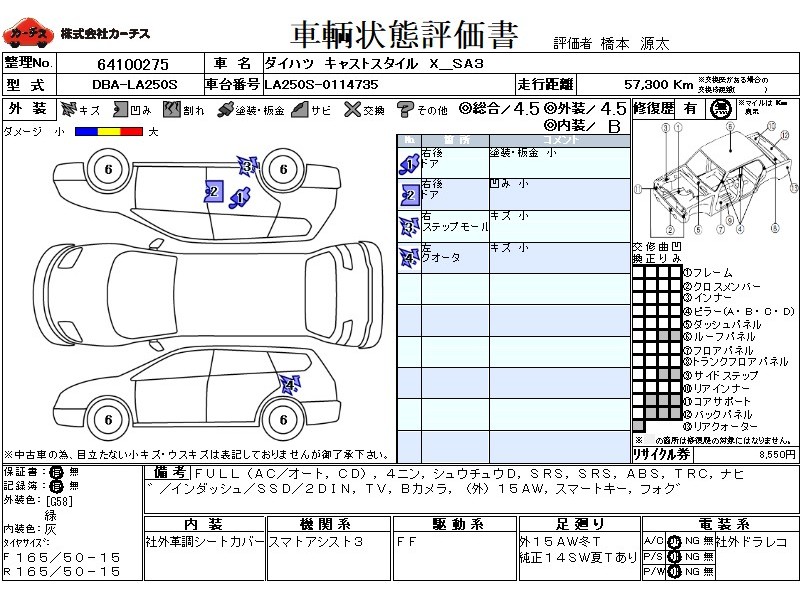Click the A/C OK indicator circle
The width and height of the screenshot is (800, 600).
[675, 540]
